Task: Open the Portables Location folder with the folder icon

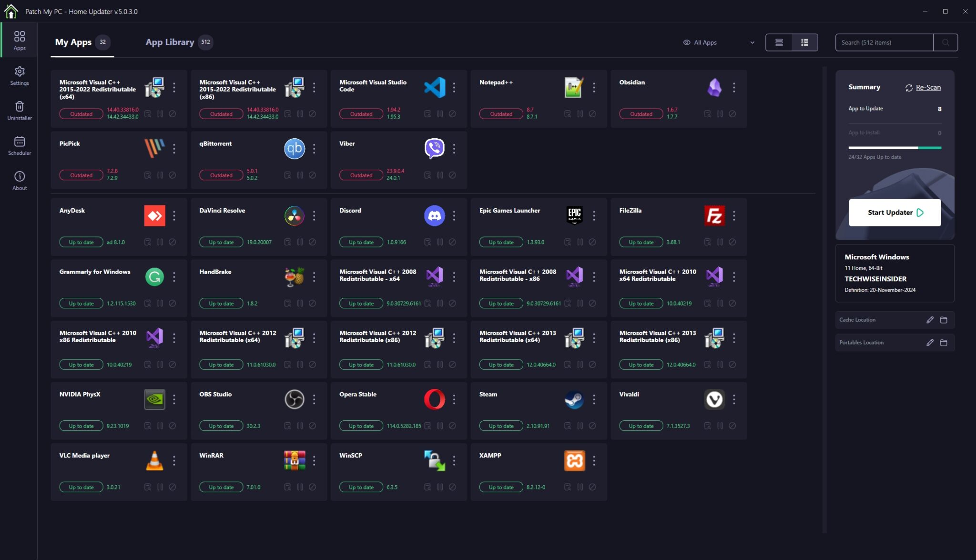Action: [x=943, y=343]
